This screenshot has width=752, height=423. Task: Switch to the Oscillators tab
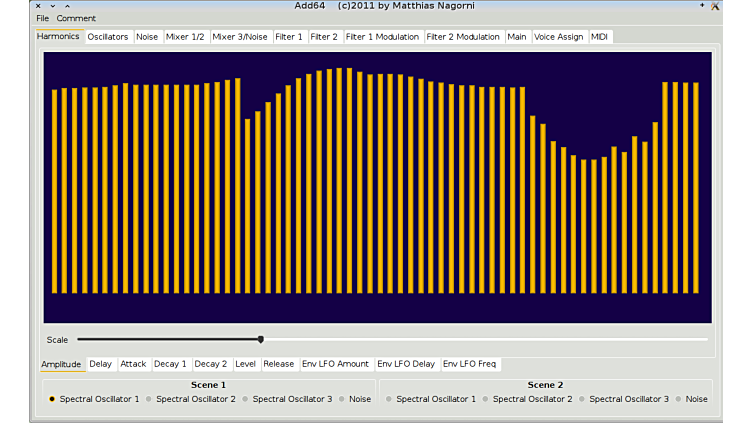(107, 37)
